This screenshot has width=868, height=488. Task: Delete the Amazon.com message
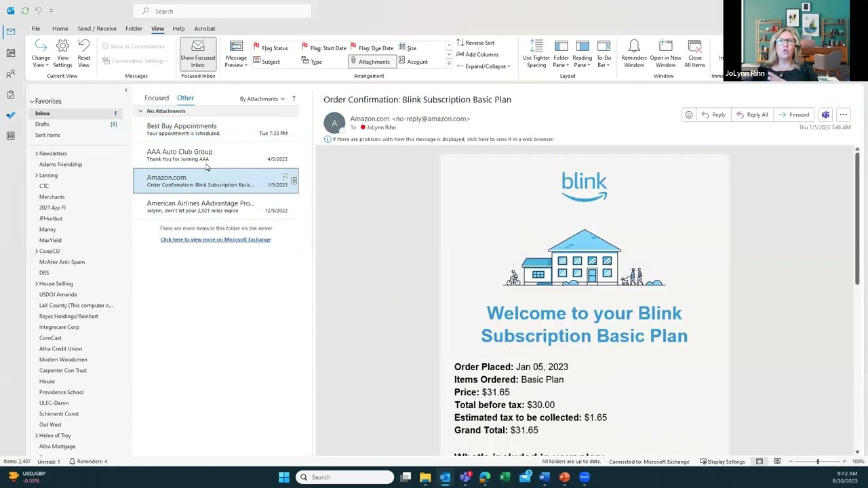294,180
